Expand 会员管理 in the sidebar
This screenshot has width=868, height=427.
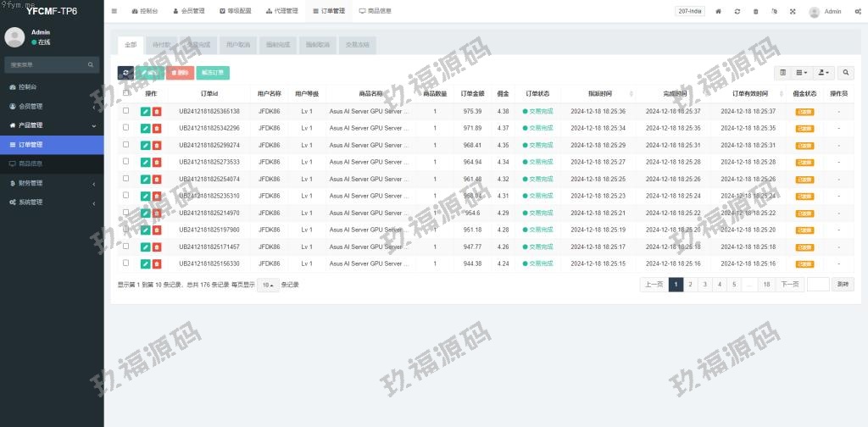click(52, 106)
